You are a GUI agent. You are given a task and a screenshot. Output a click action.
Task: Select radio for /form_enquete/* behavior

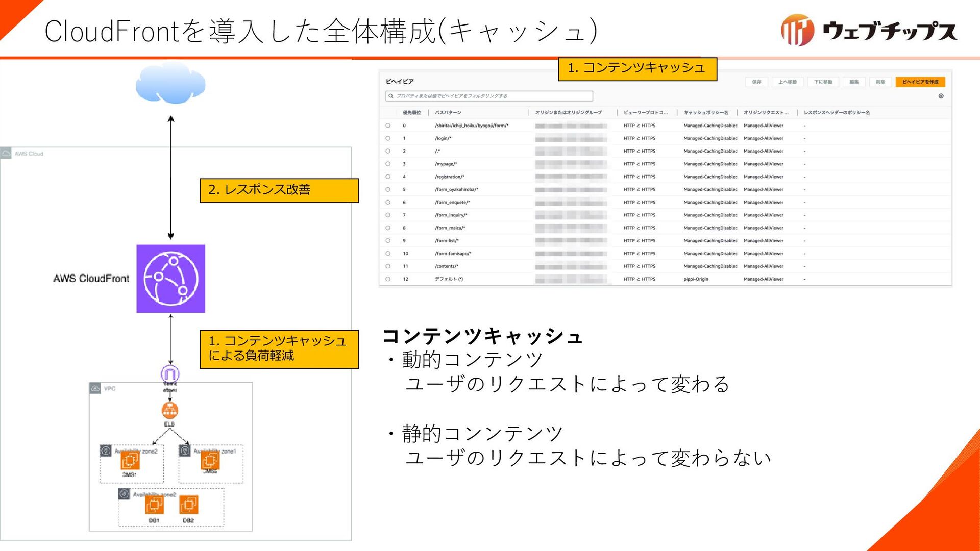388,202
